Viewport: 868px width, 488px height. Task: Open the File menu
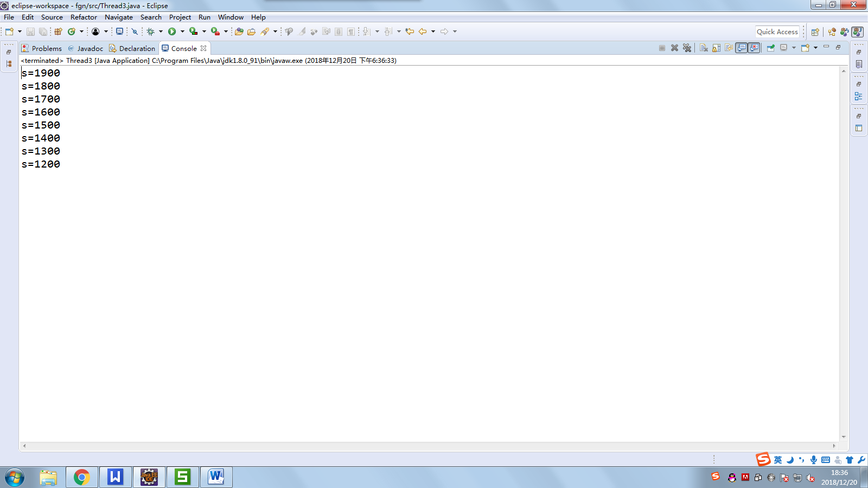(x=9, y=17)
